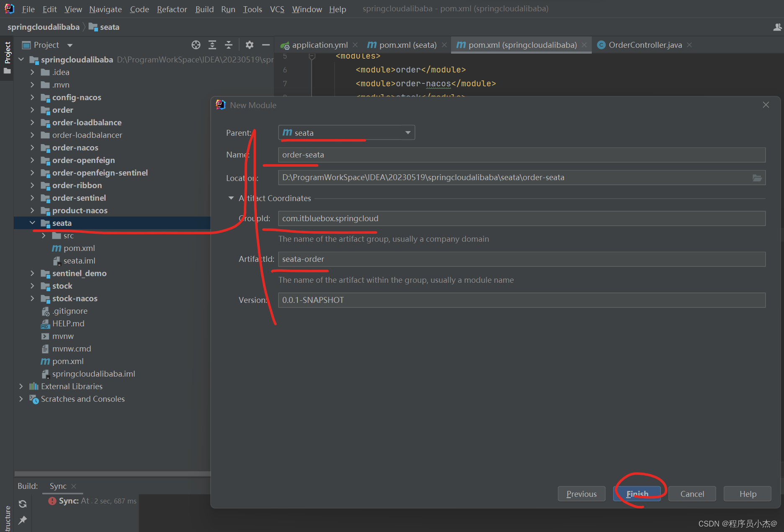Click the user account icon at top right

pyautogui.click(x=777, y=27)
